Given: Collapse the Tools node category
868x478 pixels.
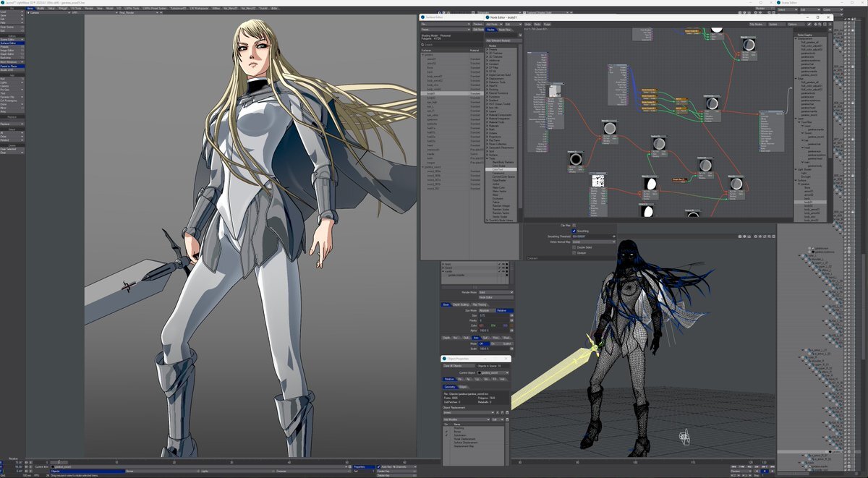Looking at the screenshot, I should [487, 158].
